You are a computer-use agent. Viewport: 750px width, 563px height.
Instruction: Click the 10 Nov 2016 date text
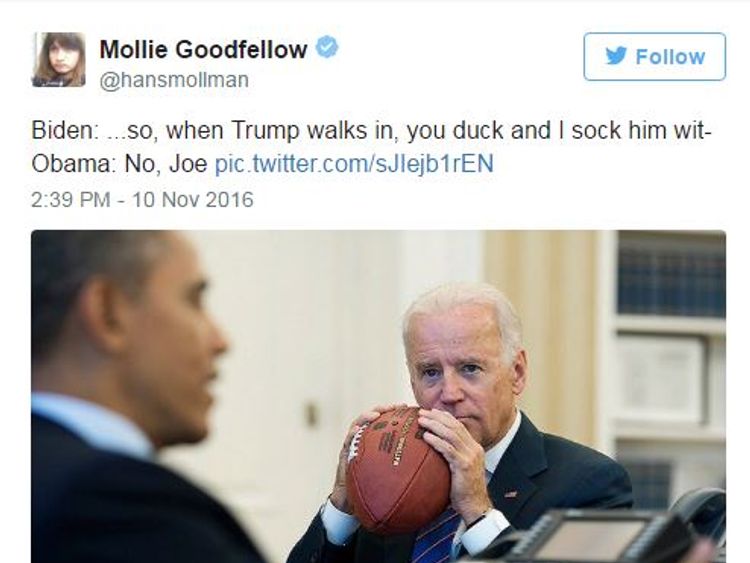tap(192, 199)
